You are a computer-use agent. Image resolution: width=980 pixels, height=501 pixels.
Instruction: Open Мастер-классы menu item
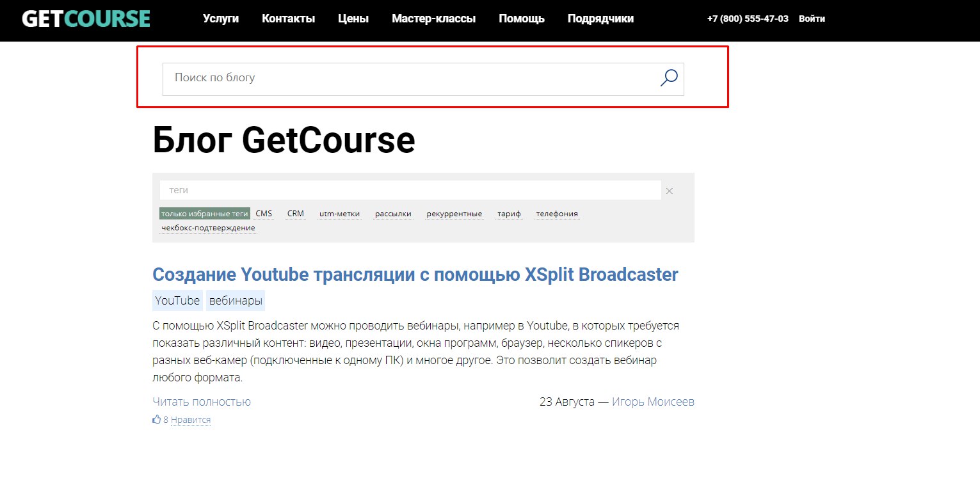point(433,19)
